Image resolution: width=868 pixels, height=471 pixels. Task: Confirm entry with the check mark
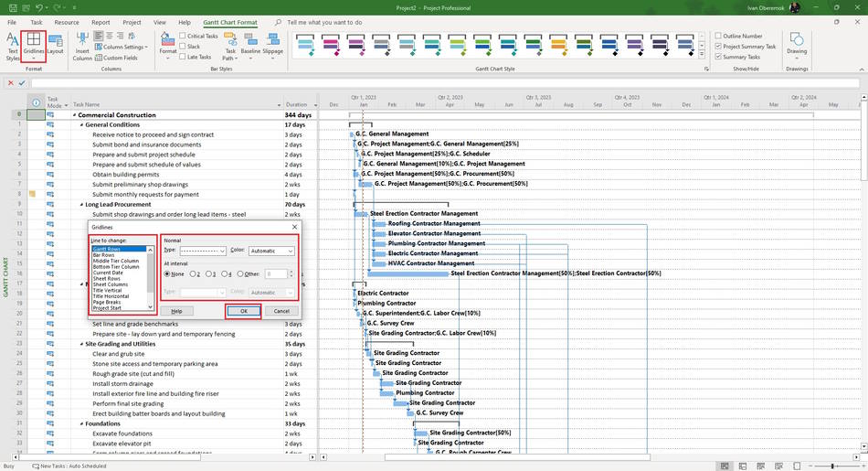[x=22, y=83]
